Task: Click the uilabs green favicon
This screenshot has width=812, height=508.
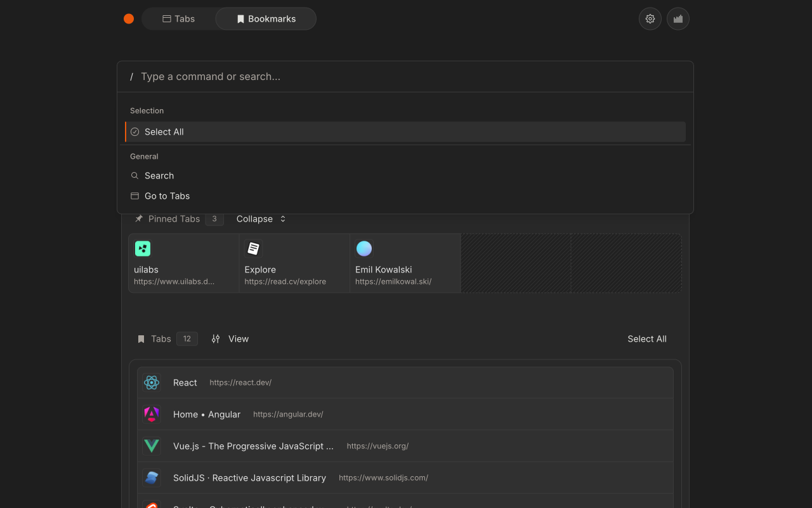Action: [x=143, y=249]
